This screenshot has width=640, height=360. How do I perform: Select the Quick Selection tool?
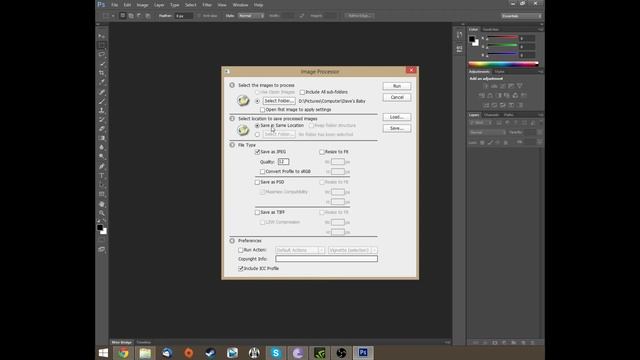[102, 64]
